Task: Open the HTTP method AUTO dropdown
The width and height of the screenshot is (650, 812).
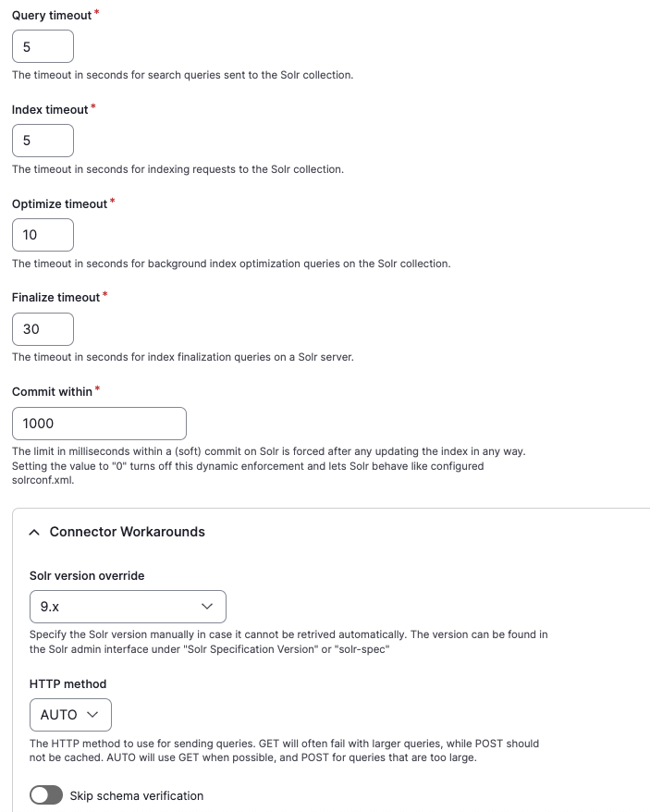Action: (x=70, y=715)
